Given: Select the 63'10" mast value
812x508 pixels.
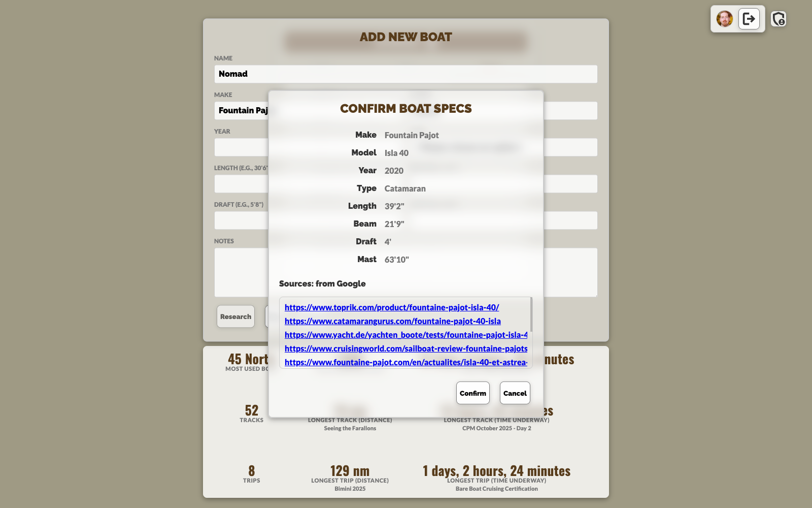Looking at the screenshot, I should pos(397,260).
